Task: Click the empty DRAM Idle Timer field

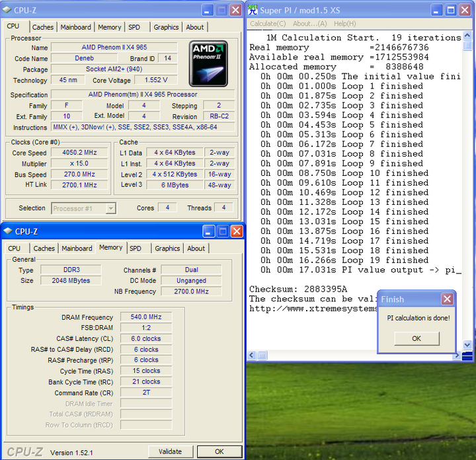Action: (x=146, y=404)
